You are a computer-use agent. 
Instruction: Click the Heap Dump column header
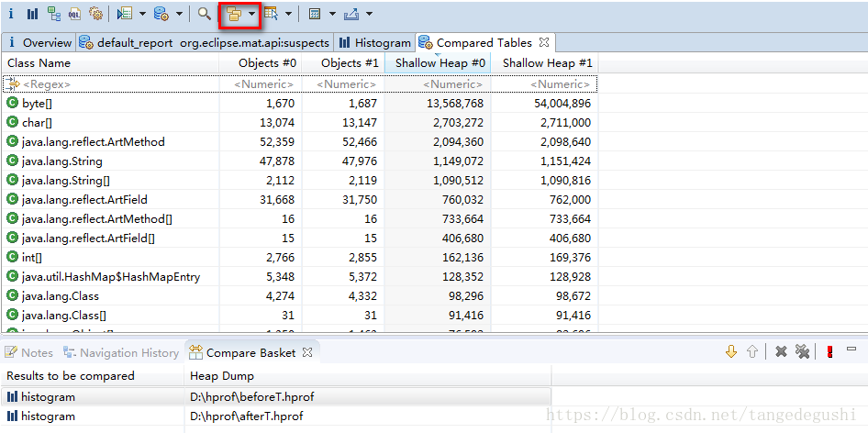pos(368,376)
